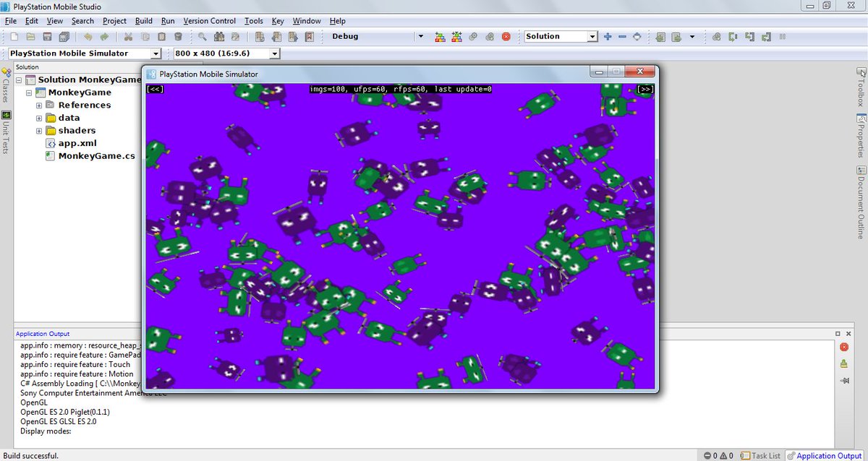Open the Toolbox side panel
The width and height of the screenshot is (868, 461).
click(x=861, y=87)
